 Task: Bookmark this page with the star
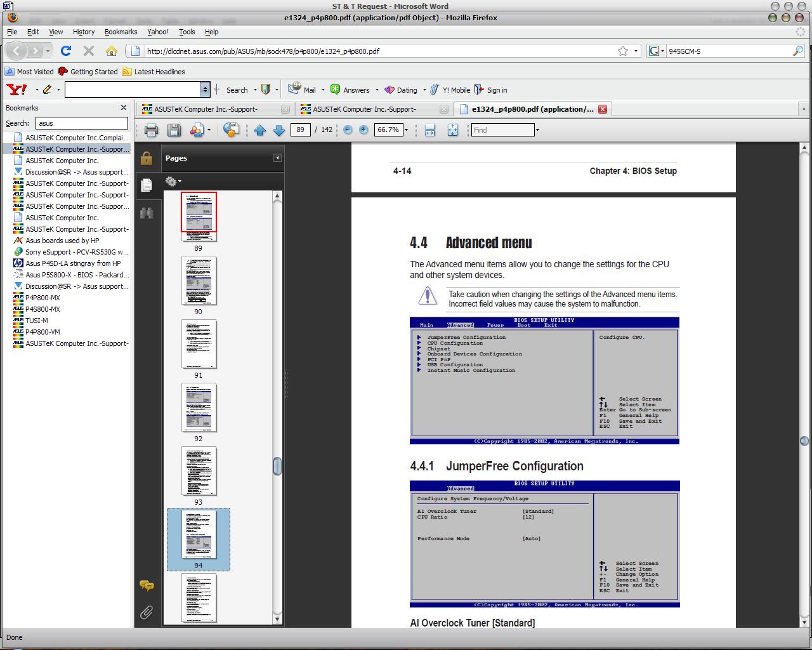point(623,51)
